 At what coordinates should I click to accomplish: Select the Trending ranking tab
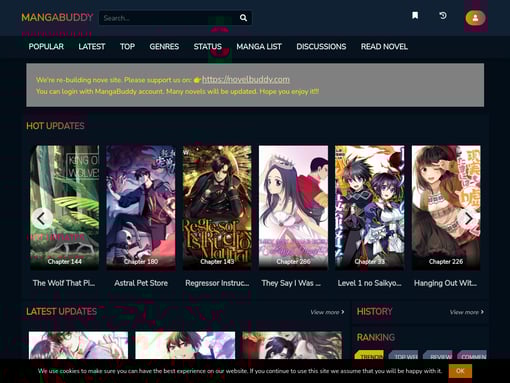point(370,357)
